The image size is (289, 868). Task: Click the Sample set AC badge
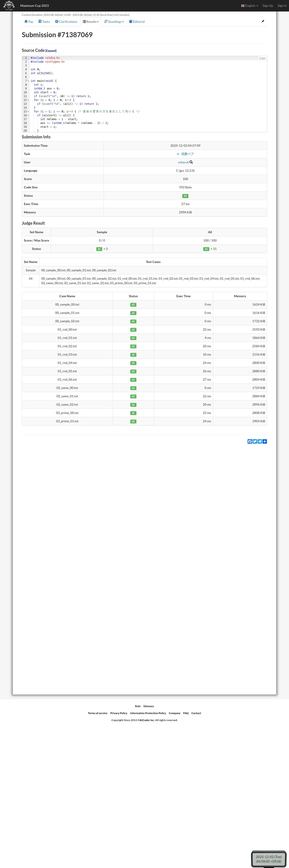click(x=99, y=249)
